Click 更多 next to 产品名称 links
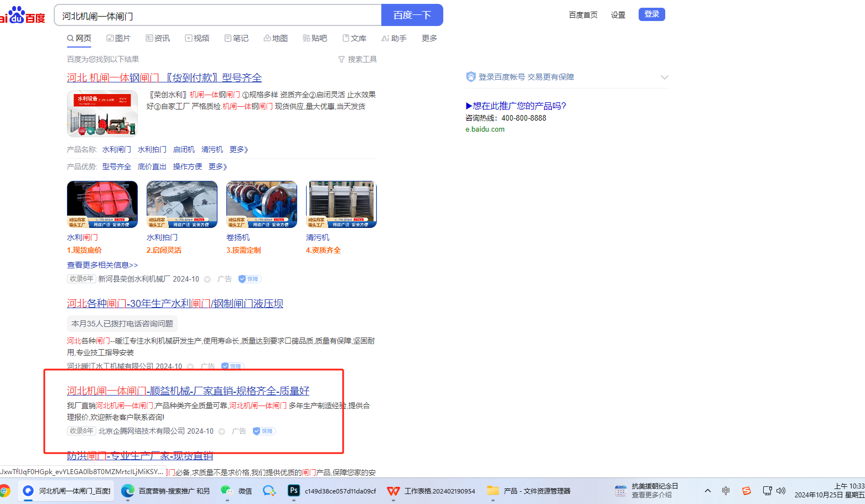Image resolution: width=865 pixels, height=504 pixels. click(x=239, y=150)
